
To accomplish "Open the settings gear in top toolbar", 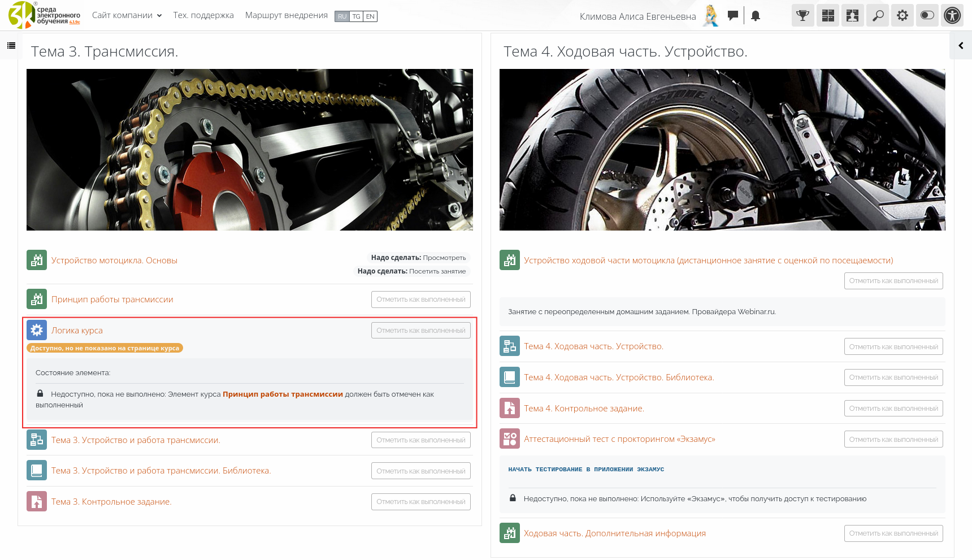I will [902, 16].
